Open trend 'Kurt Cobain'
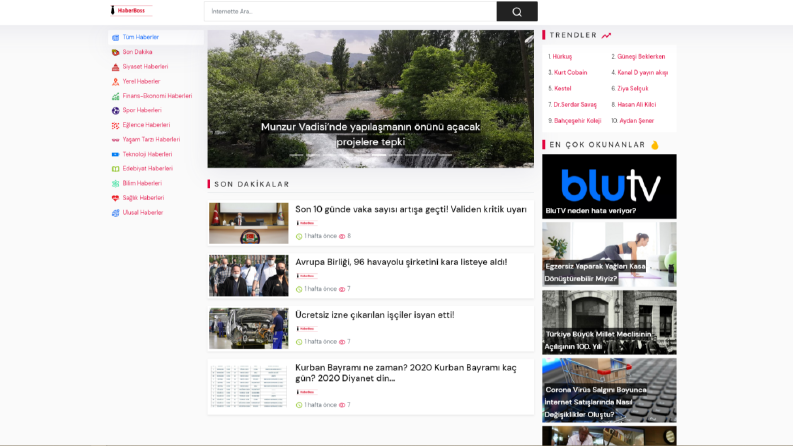Viewport: 793px width, 446px height. click(x=570, y=73)
